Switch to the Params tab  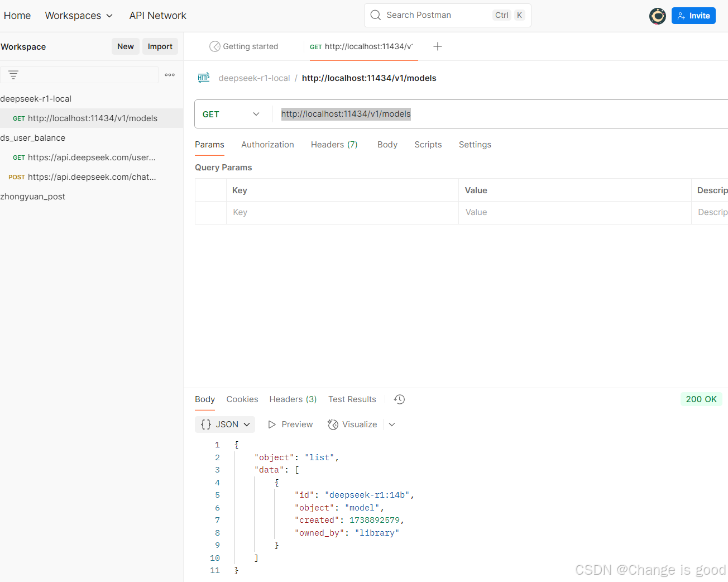click(209, 145)
